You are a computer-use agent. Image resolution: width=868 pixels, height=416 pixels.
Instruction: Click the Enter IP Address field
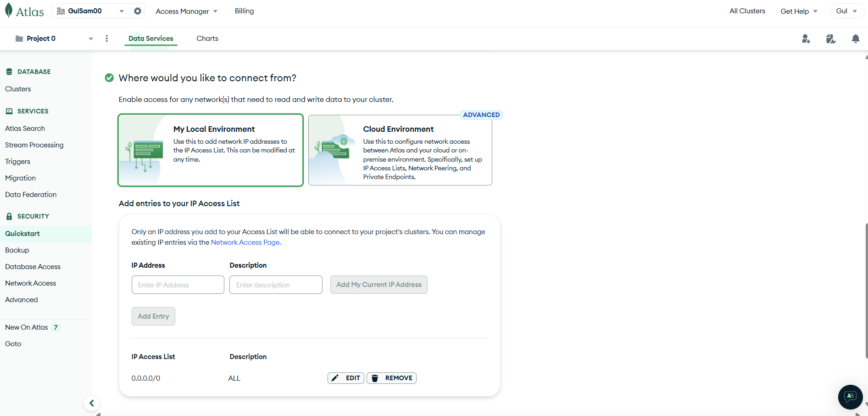point(178,285)
